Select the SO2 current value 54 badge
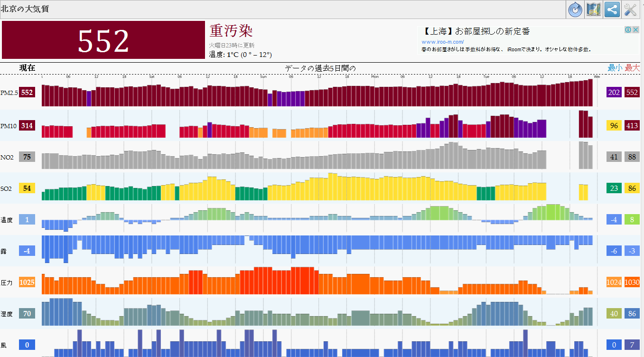Screen dimensions: 644x357 [27, 188]
